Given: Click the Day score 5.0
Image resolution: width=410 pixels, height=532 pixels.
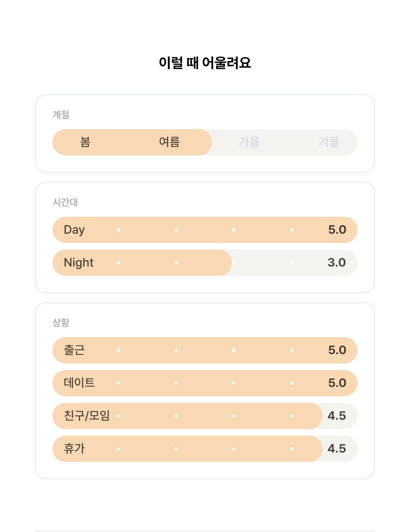Looking at the screenshot, I should 337,230.
